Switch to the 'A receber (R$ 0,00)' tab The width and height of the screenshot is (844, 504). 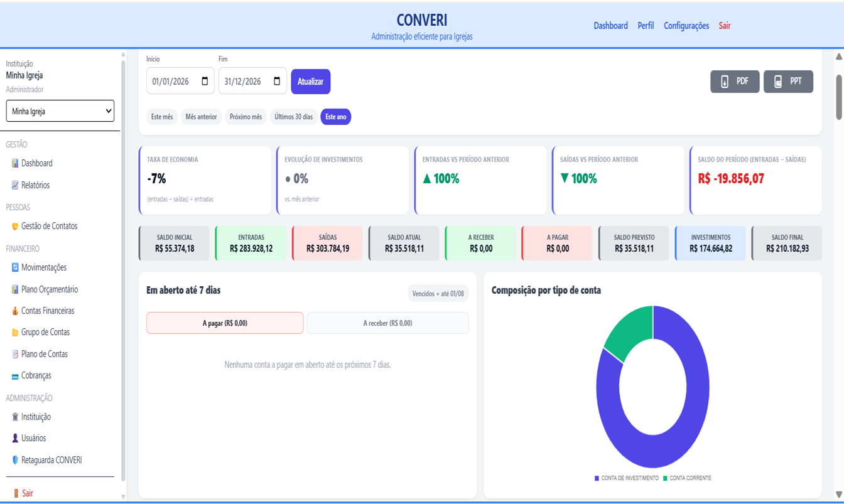coord(387,323)
